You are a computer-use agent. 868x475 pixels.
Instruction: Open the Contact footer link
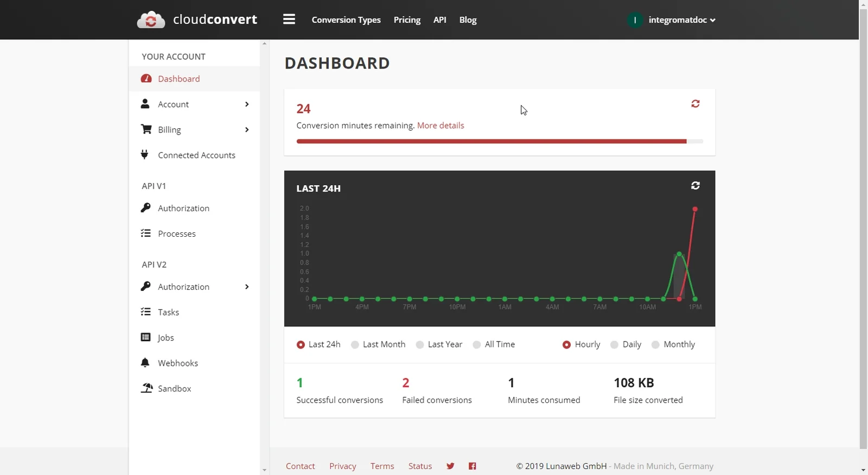[300, 466]
